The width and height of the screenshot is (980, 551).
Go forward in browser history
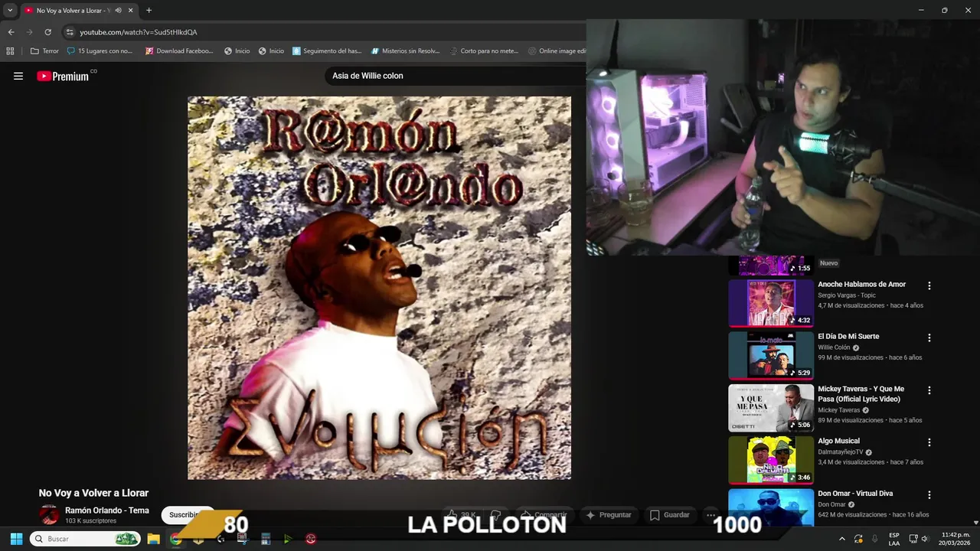[x=29, y=32]
